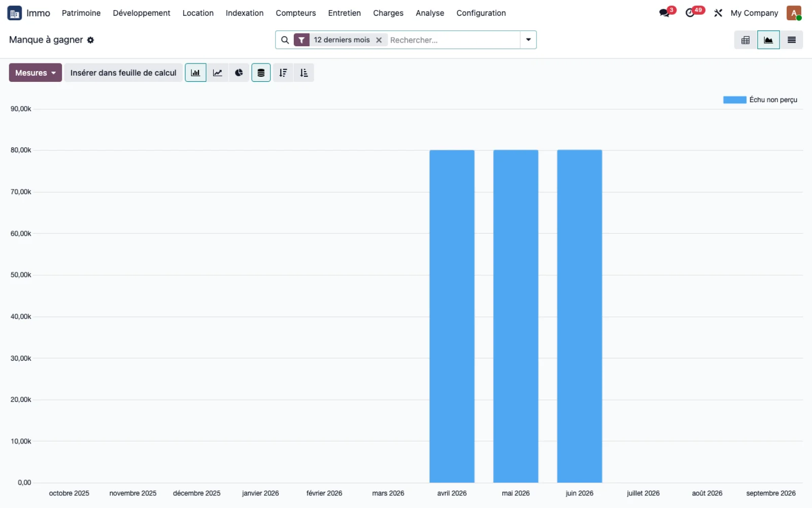This screenshot has height=508, width=812.
Task: Click the Immo app name
Action: [x=39, y=13]
